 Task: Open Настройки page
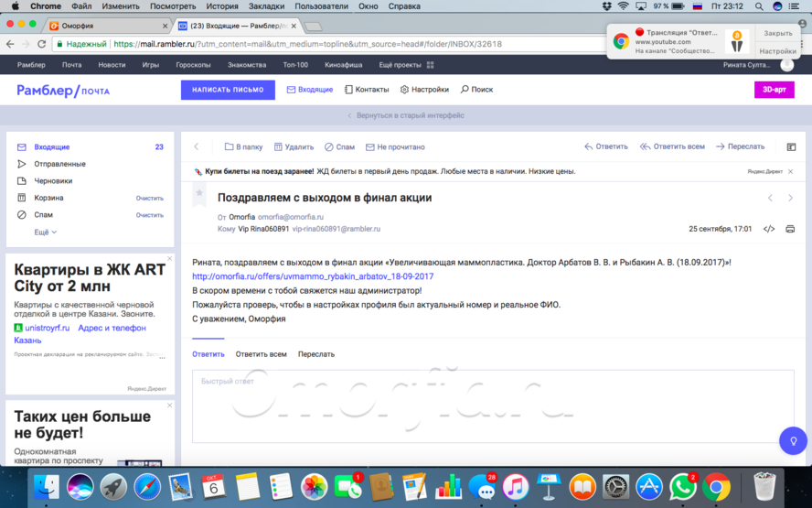(424, 89)
